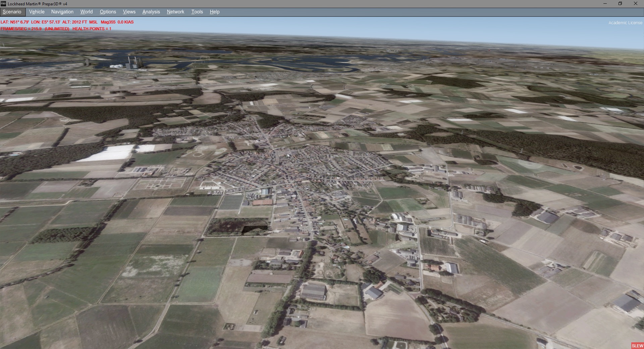Open the World menu
The image size is (644, 349).
86,12
